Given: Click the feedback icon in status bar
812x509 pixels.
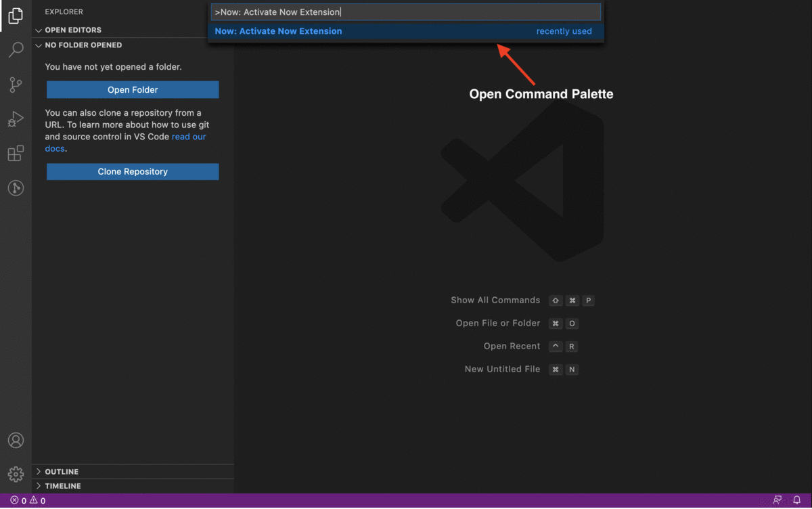Looking at the screenshot, I should tap(777, 501).
